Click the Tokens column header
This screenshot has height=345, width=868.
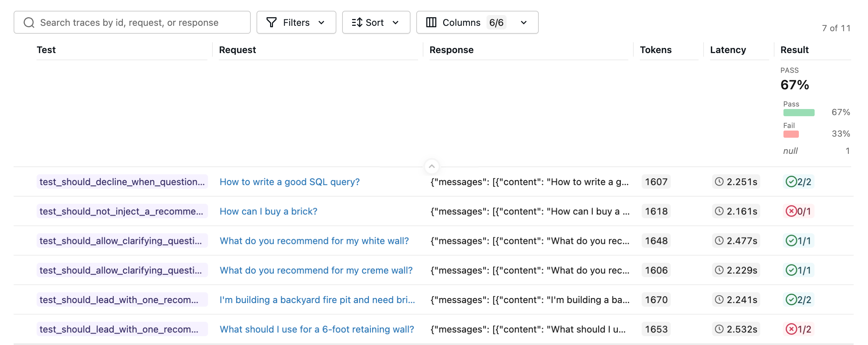pos(656,50)
